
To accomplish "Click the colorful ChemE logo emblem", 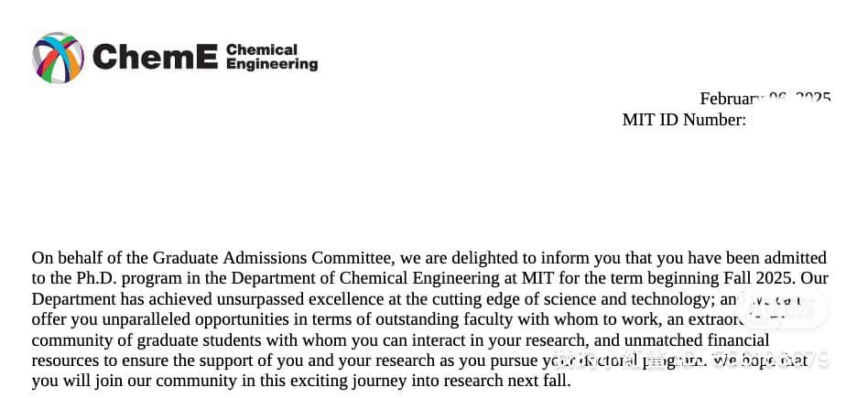I will (58, 58).
